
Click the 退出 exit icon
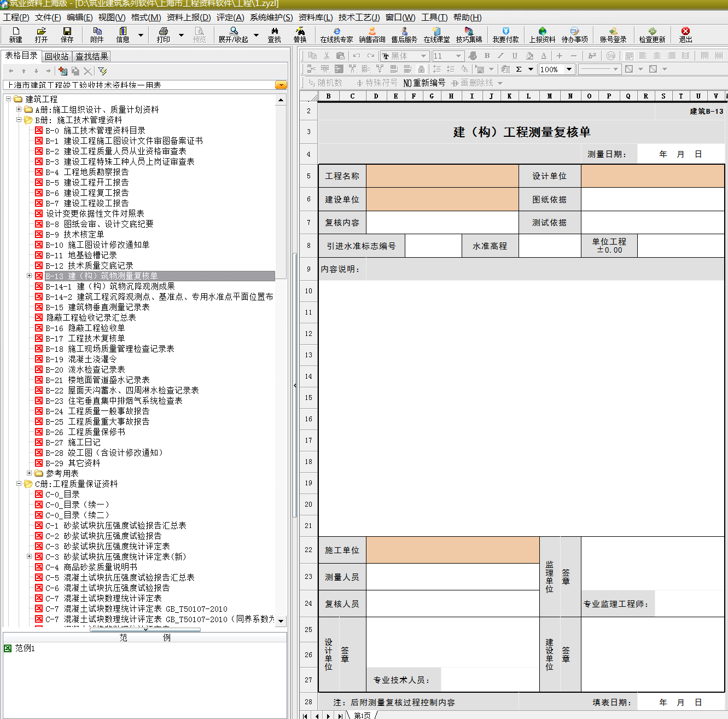click(x=686, y=35)
